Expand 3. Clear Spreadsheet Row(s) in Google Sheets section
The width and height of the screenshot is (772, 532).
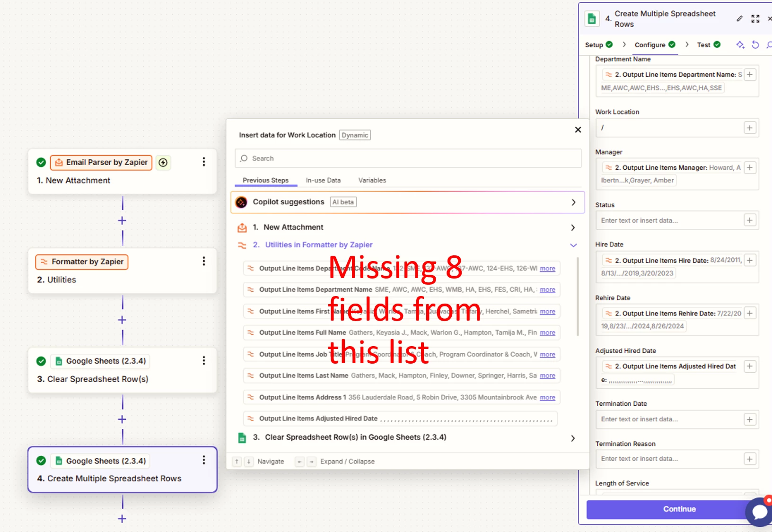[408, 437]
